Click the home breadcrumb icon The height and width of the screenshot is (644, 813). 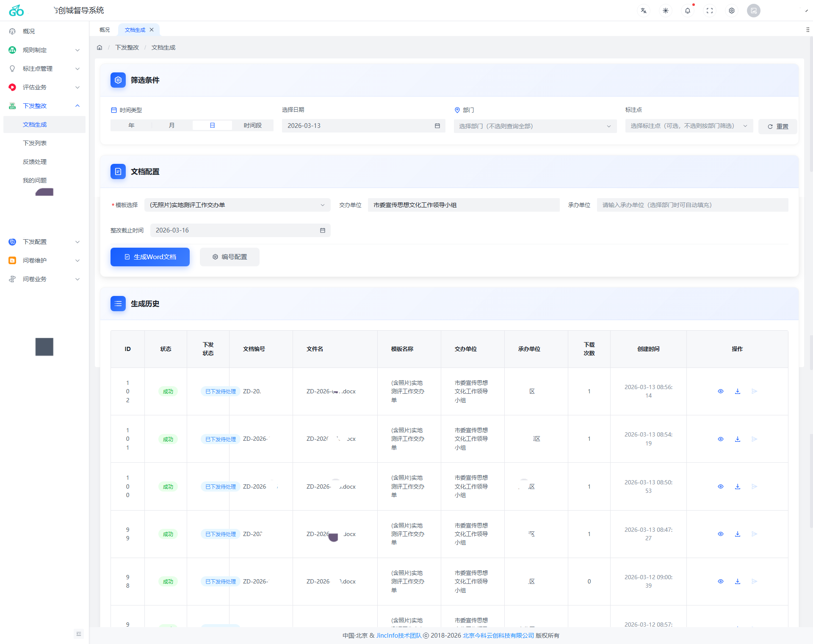[x=100, y=47]
